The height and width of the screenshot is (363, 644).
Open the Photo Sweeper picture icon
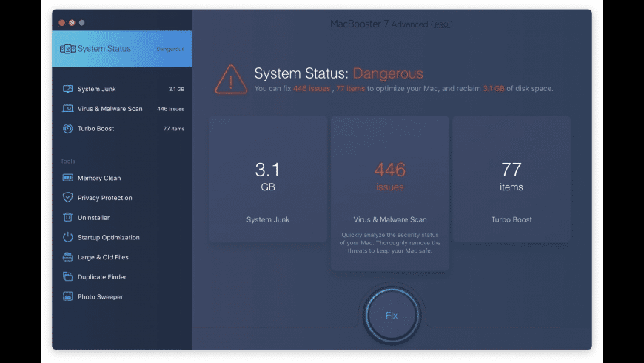pos(68,296)
